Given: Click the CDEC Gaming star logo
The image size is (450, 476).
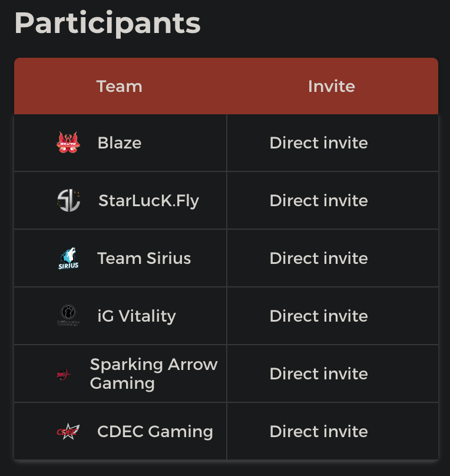Looking at the screenshot, I should point(68,431).
